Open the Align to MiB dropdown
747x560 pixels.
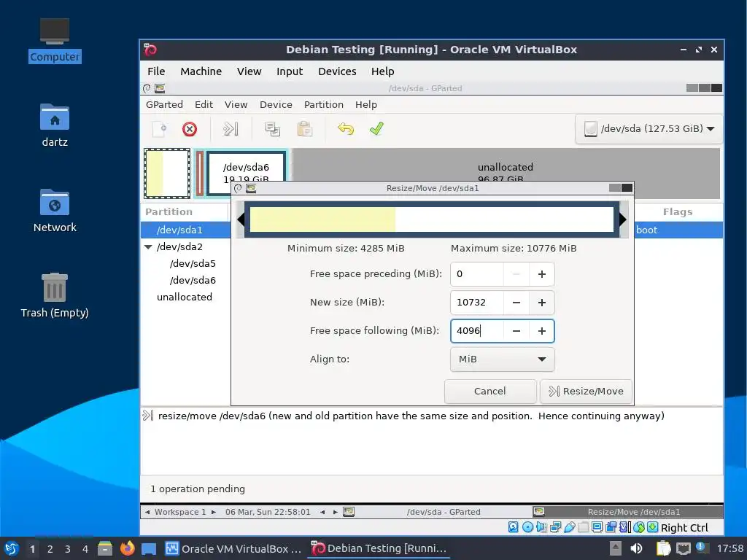click(x=502, y=359)
